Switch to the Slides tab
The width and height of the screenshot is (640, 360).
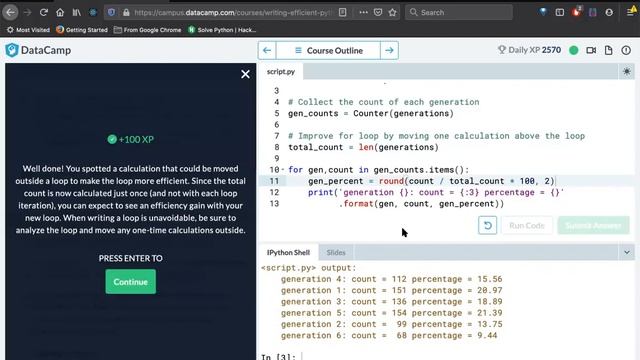336,253
